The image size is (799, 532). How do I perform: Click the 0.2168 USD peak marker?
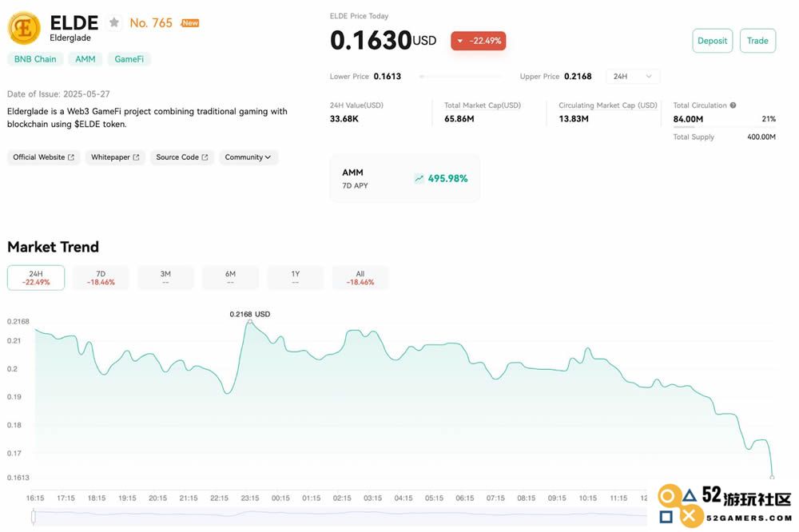point(249,322)
